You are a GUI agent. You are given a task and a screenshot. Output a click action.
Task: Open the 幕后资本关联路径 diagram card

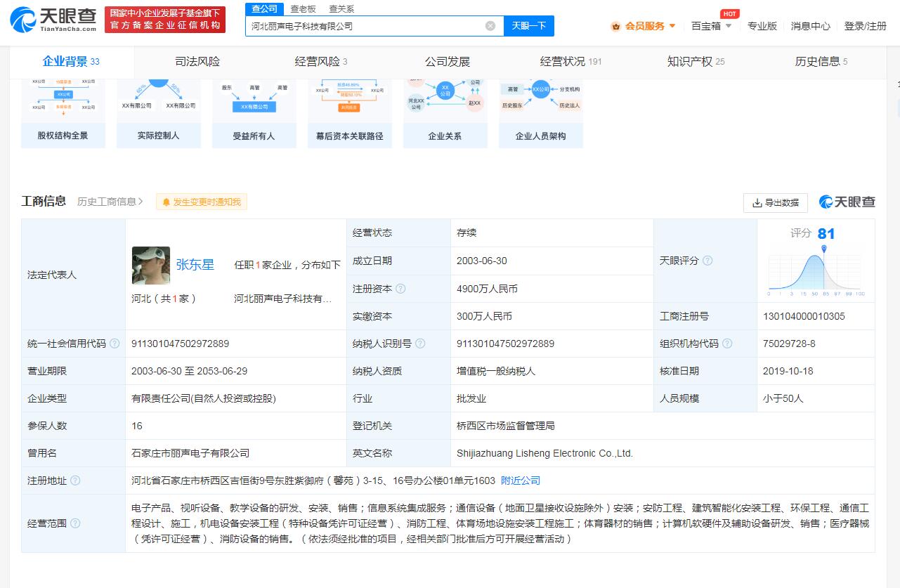[x=350, y=113]
